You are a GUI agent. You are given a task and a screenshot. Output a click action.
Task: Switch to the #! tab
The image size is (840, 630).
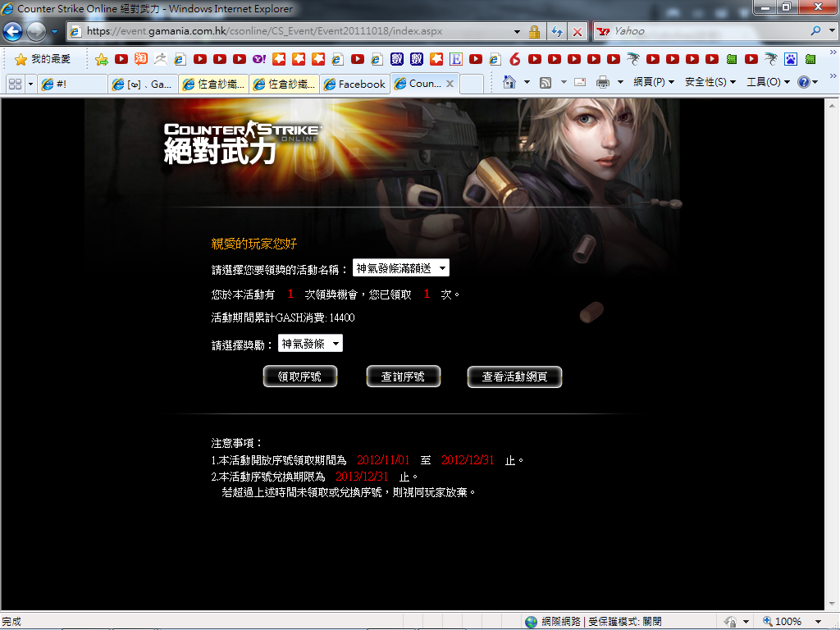tap(72, 84)
